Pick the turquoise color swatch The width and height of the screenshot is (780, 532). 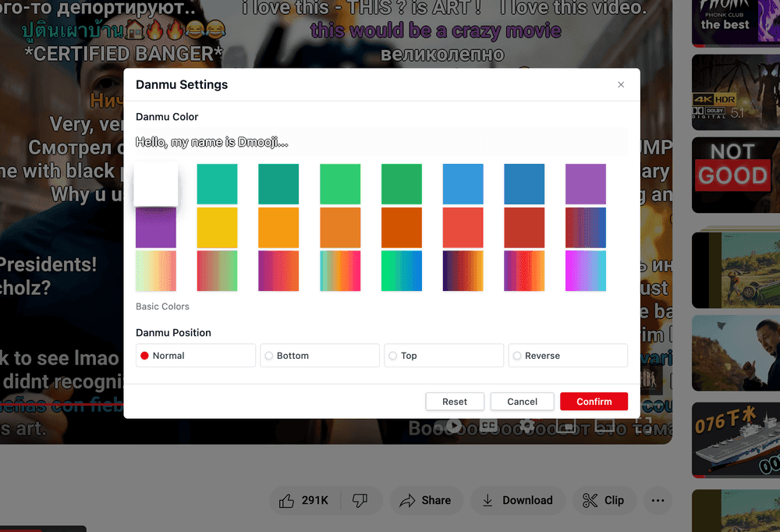217,184
